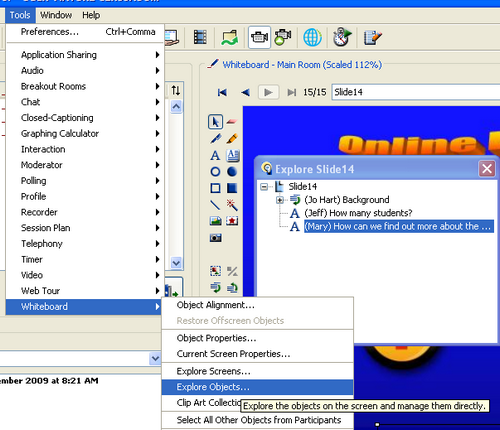Click the insert image picture tool

(215, 221)
